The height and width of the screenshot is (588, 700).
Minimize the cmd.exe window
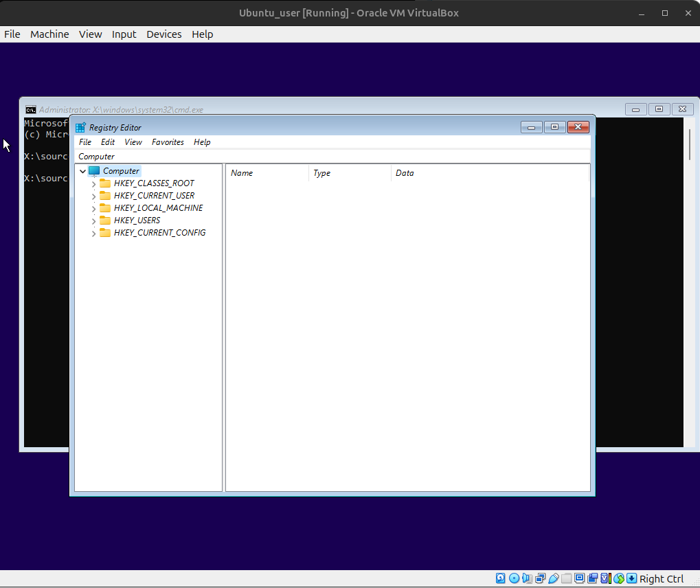point(635,109)
